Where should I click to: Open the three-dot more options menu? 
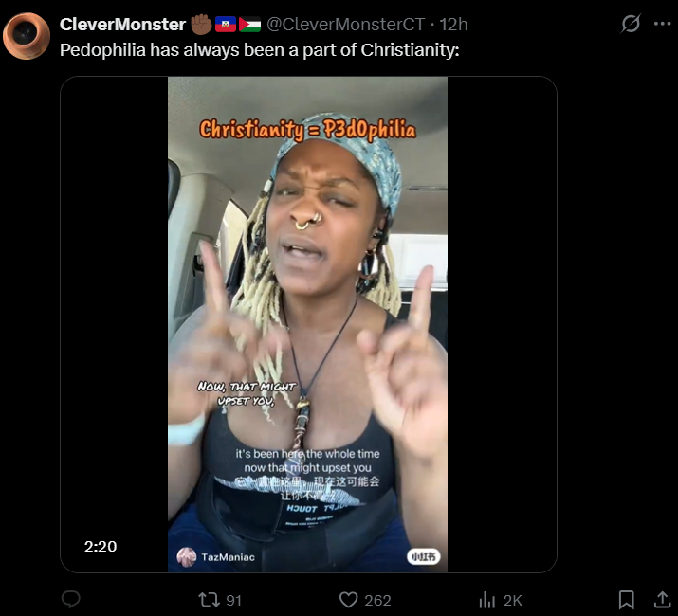[x=662, y=24]
